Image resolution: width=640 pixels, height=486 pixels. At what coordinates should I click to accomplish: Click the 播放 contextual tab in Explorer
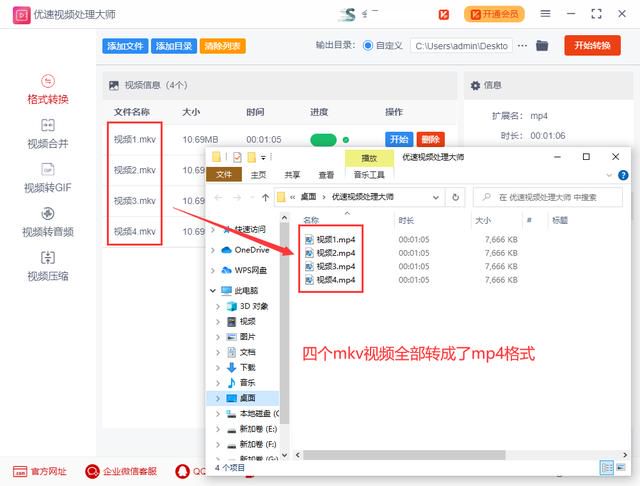point(369,158)
